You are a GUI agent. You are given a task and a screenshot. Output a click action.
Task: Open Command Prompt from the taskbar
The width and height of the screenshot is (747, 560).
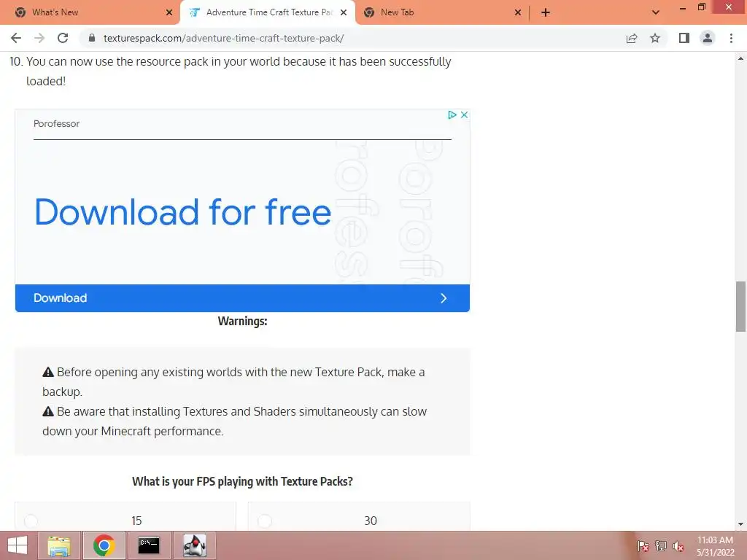point(149,545)
